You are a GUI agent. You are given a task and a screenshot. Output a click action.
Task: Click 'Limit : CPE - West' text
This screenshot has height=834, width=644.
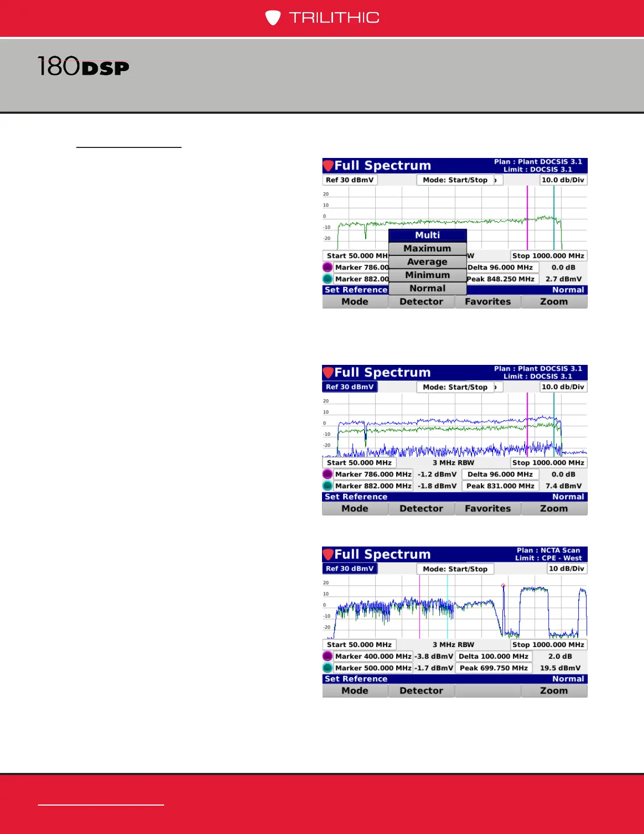tap(549, 558)
